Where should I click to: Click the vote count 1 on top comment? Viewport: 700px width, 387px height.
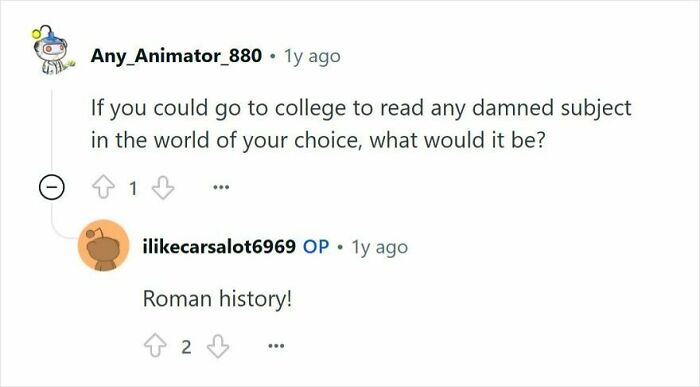click(133, 188)
